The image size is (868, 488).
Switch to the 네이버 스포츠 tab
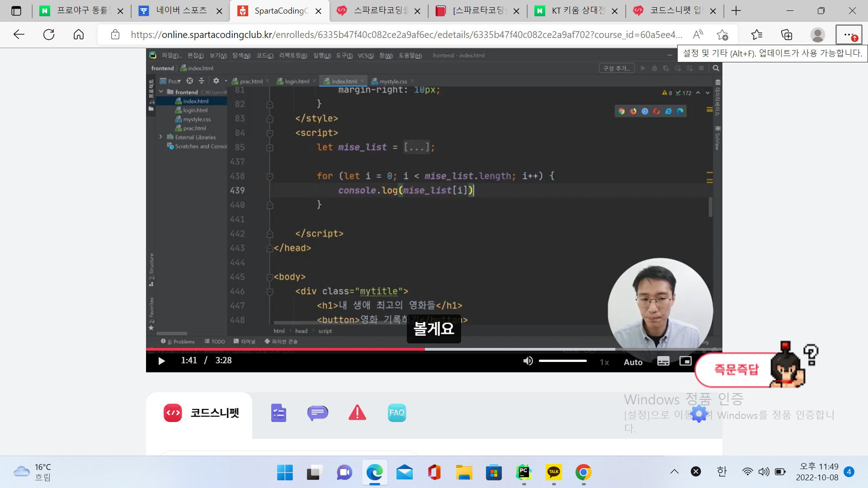[180, 11]
